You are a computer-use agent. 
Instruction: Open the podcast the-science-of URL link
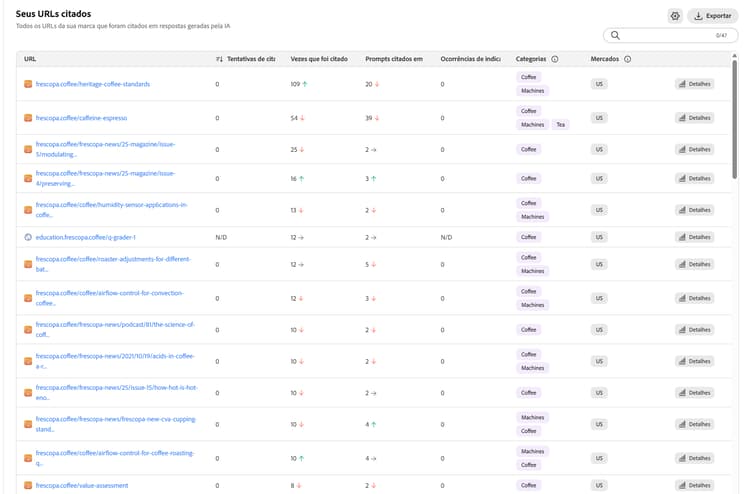click(x=115, y=329)
